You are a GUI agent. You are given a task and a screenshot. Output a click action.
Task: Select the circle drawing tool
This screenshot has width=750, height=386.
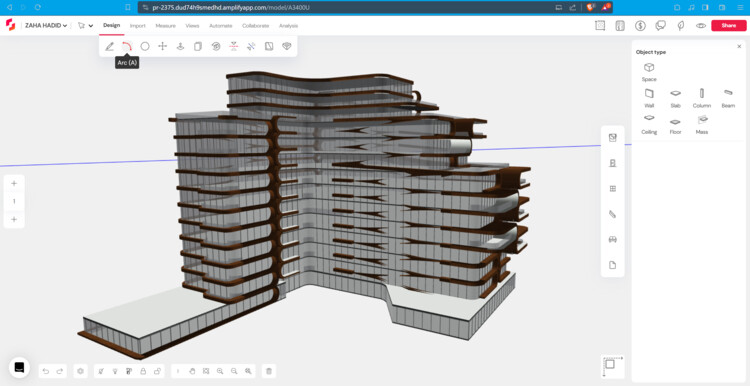coord(145,46)
